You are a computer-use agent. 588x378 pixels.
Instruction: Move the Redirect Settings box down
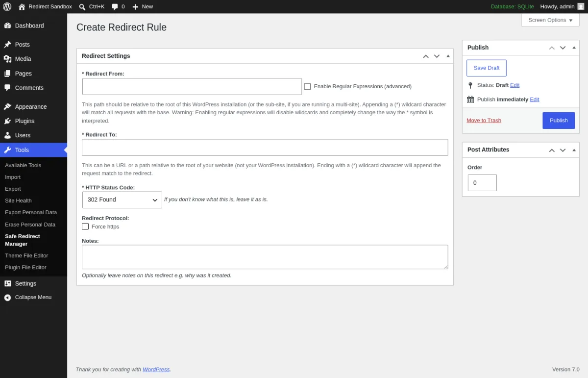coord(437,56)
